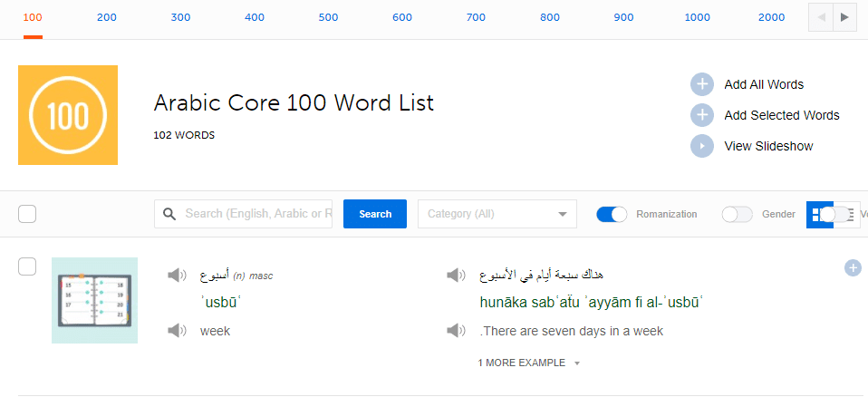Add the word week using plus icon
The height and width of the screenshot is (397, 868).
(x=853, y=267)
